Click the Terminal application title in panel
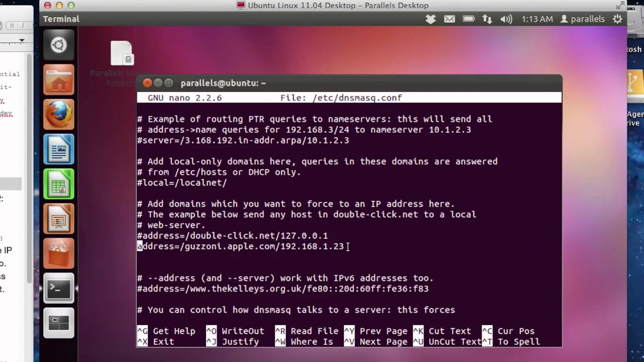This screenshot has height=362, width=644. click(x=61, y=19)
